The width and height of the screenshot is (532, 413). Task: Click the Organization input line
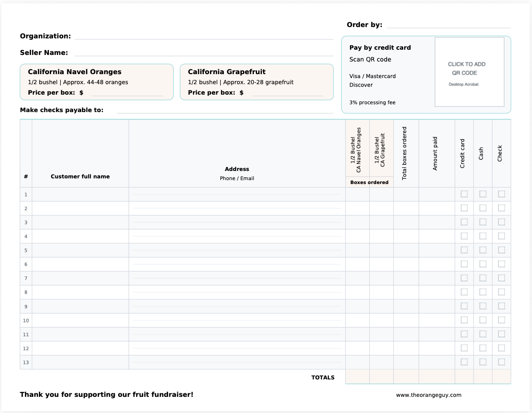(x=204, y=35)
